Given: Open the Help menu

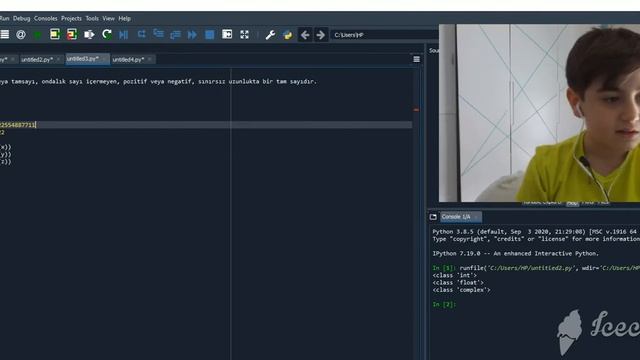Looking at the screenshot, I should point(124,18).
